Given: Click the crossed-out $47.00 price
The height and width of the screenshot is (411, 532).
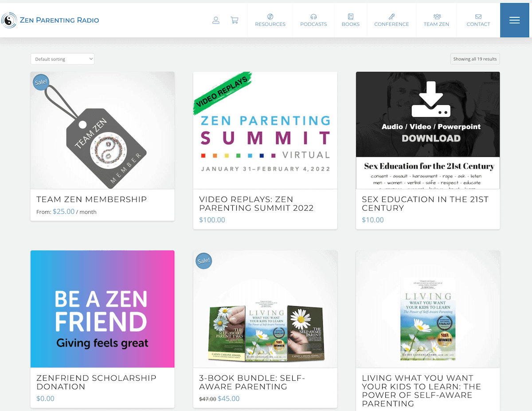Looking at the screenshot, I should (x=207, y=399).
